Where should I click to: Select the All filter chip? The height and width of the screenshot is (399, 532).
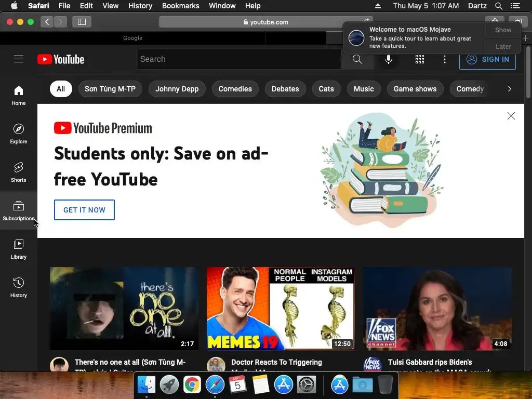click(61, 89)
